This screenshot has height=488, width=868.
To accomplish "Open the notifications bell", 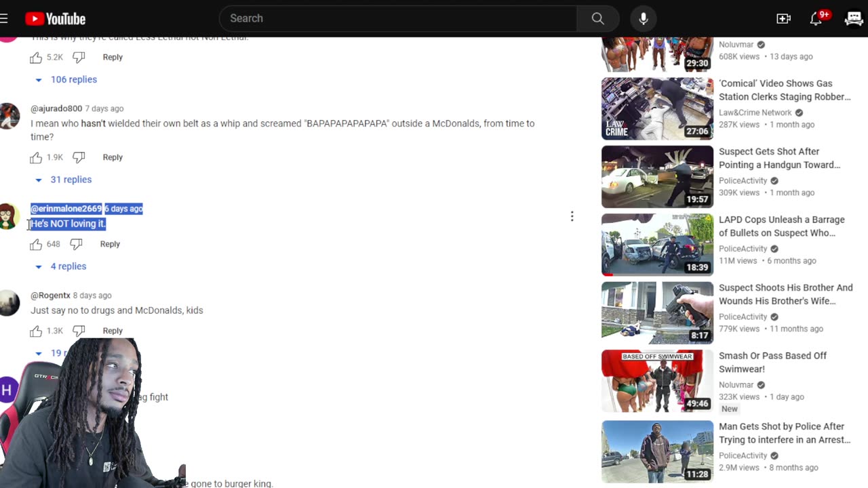I will click(x=817, y=18).
